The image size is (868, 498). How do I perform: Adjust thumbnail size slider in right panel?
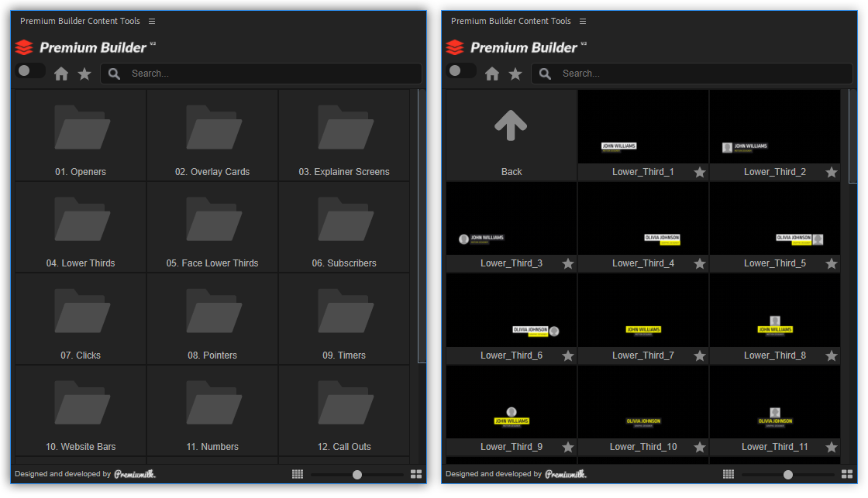pyautogui.click(x=787, y=475)
